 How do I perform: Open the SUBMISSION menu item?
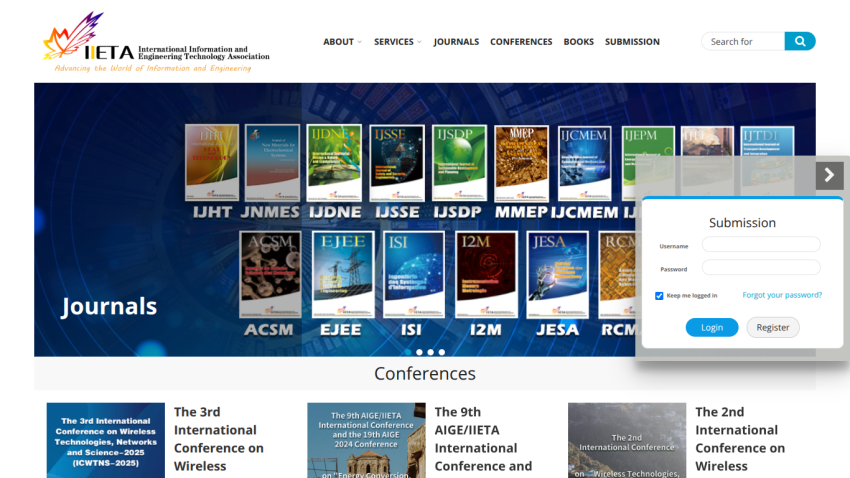632,42
